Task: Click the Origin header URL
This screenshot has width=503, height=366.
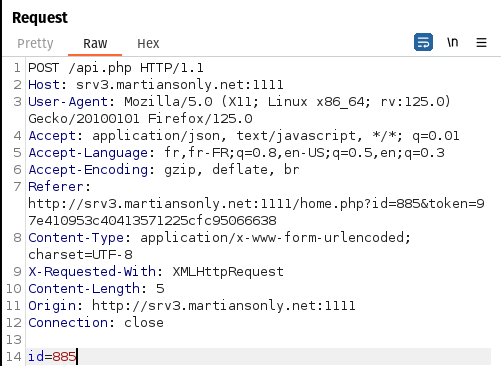Action: coord(224,306)
